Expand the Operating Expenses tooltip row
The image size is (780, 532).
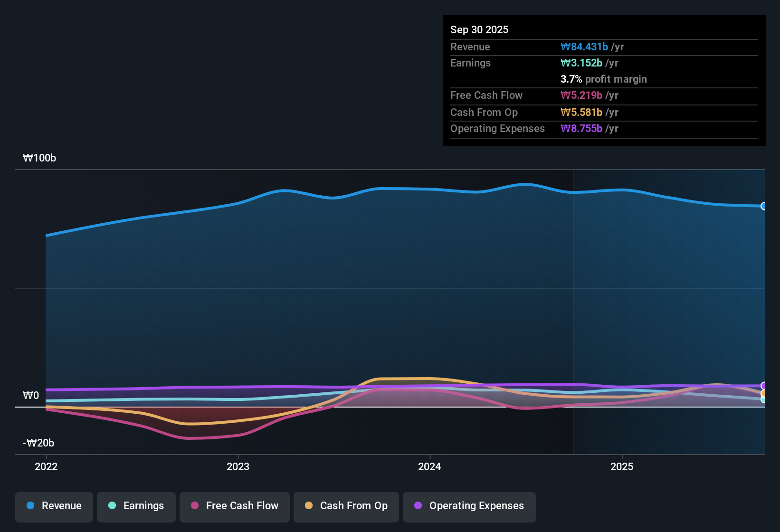pos(534,128)
